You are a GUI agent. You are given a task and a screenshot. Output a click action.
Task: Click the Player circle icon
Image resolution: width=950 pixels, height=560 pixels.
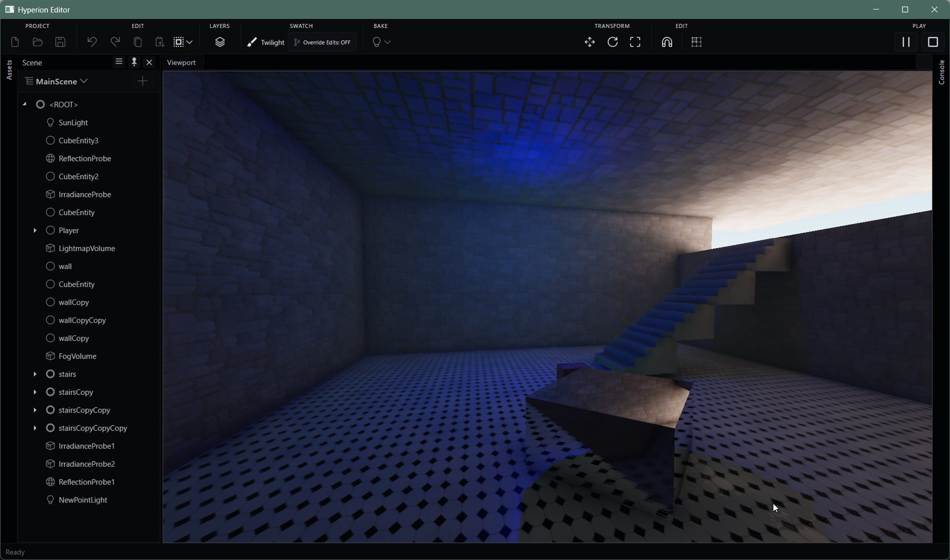pyautogui.click(x=50, y=230)
